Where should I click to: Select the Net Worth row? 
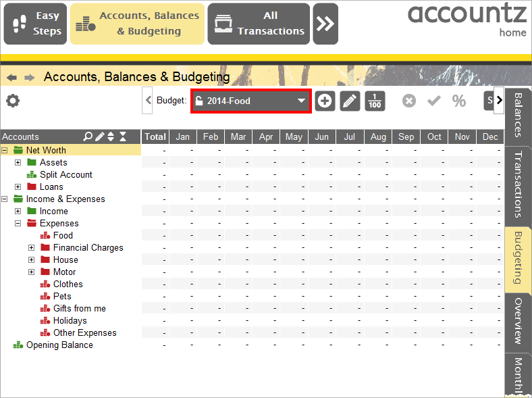click(71, 150)
